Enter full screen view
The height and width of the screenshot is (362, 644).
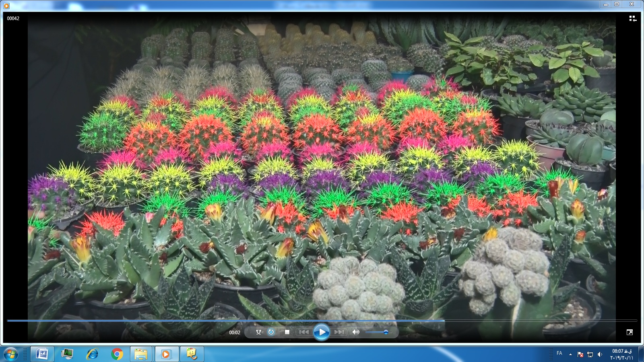630,332
